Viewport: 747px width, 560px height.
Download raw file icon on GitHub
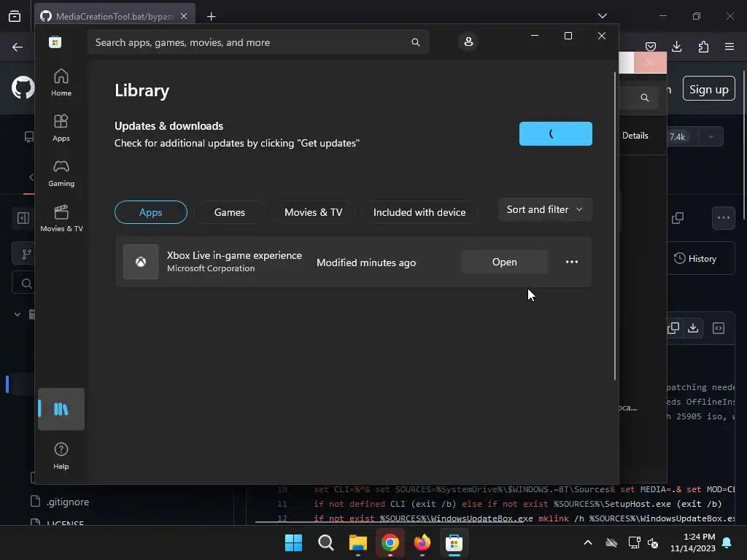[693, 327]
